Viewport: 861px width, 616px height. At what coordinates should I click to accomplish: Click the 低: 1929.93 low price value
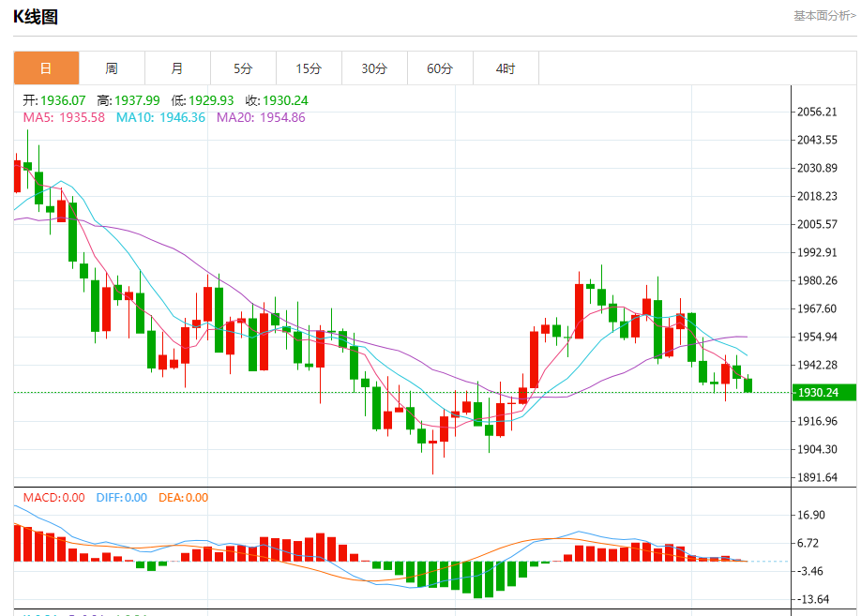(x=203, y=100)
